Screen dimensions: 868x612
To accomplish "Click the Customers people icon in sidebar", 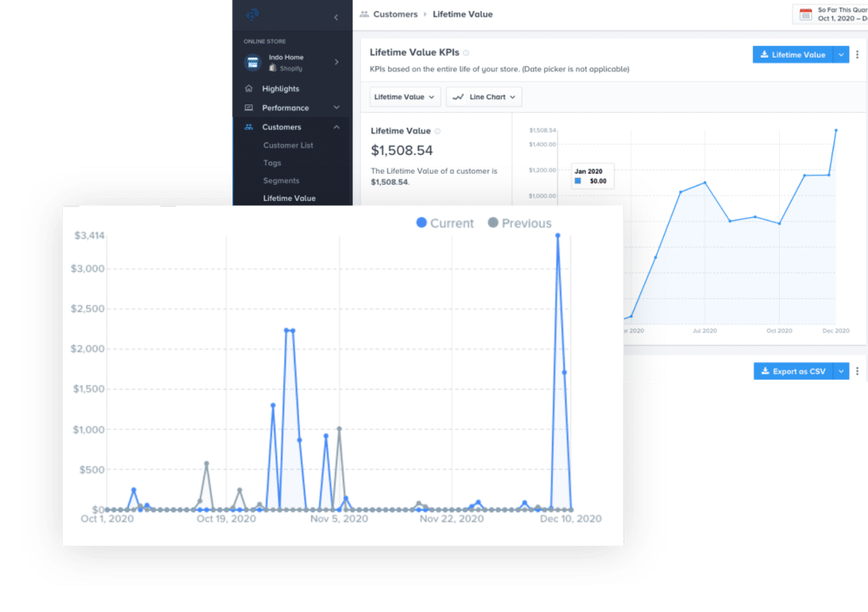I will click(249, 126).
